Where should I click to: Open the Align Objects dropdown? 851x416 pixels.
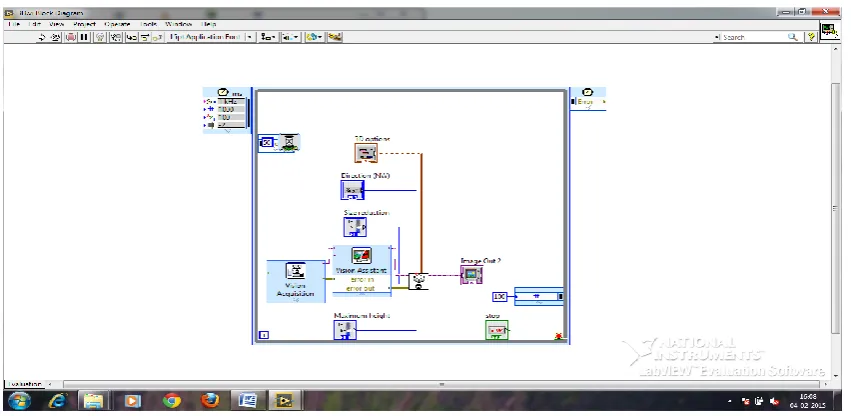[x=268, y=37]
